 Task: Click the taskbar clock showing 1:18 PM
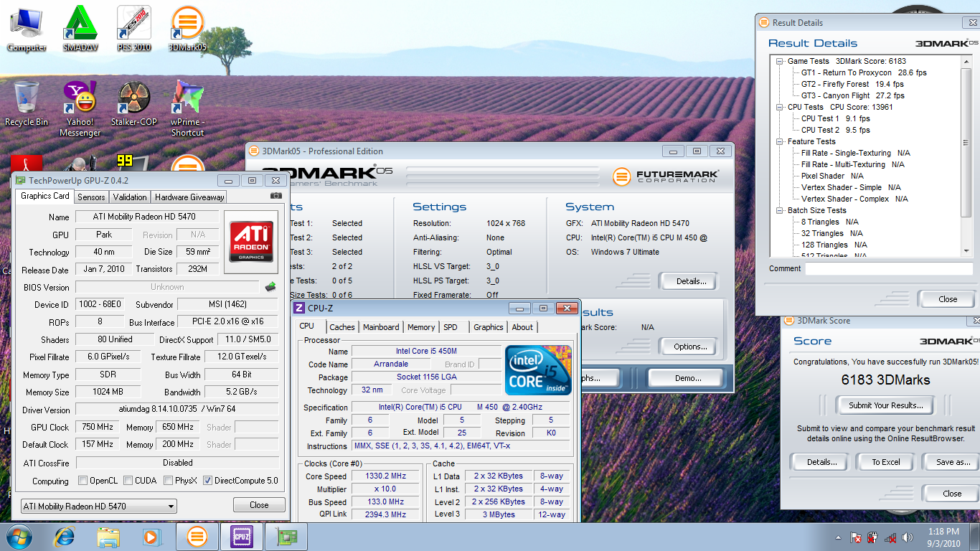pyautogui.click(x=943, y=537)
